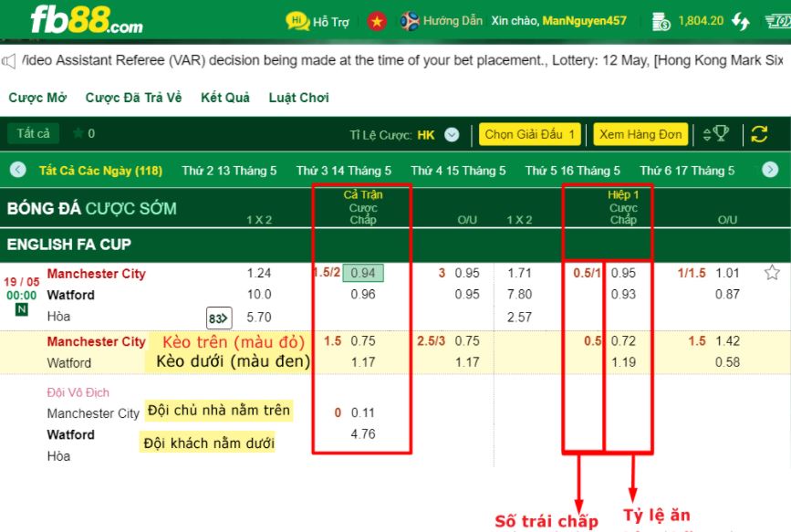Click the Chọn Giải Đấu button
This screenshot has height=532, width=791.
530,134
